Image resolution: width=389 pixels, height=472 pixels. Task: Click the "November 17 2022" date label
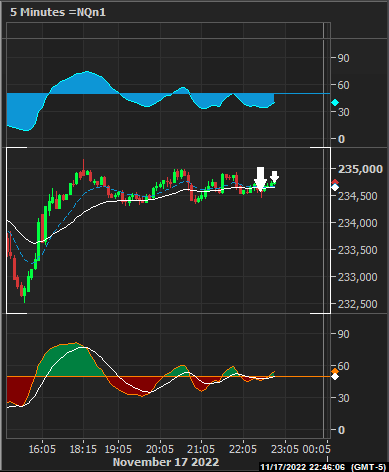pos(166,462)
